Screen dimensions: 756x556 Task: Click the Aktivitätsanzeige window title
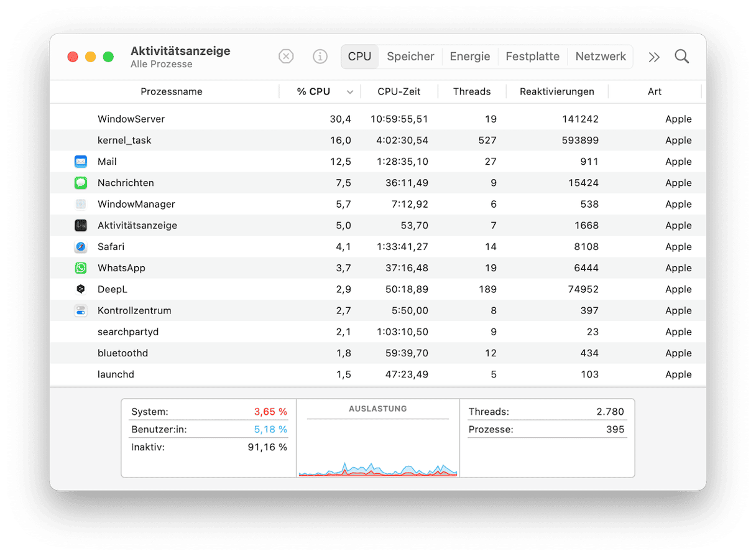tap(180, 51)
